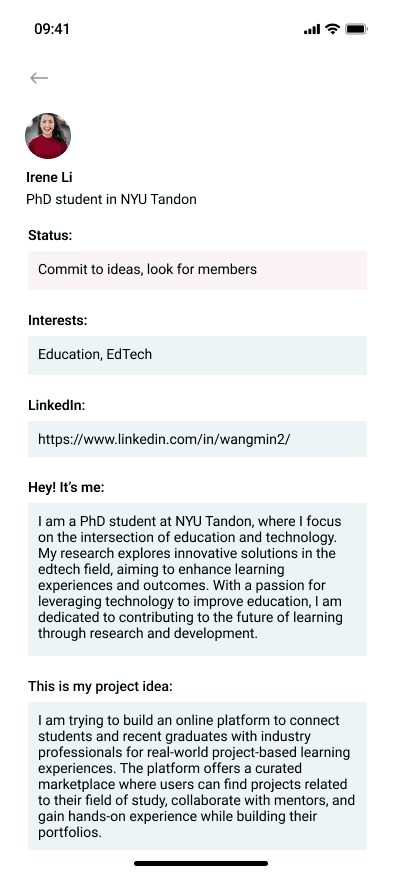Tap the 'LinkedIn:' label
Screen dimensions: 402x874
[57, 406]
